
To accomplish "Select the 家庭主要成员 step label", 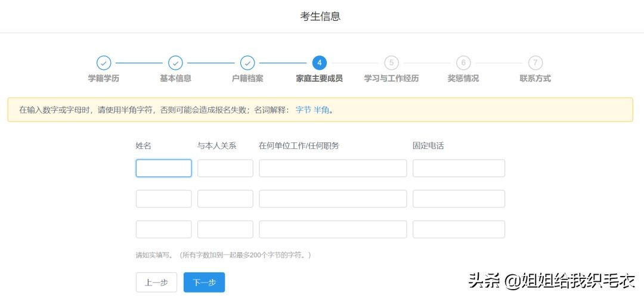I will tap(320, 79).
